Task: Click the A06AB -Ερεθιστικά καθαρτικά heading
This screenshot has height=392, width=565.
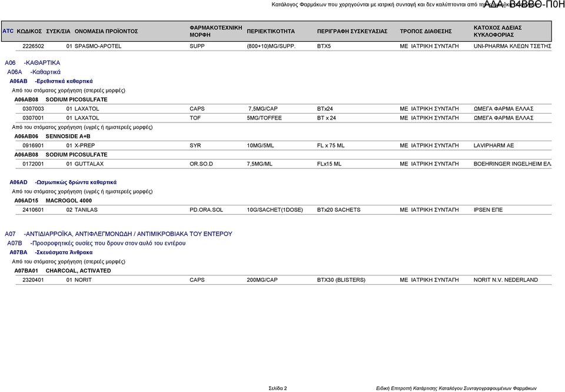Action: (51, 81)
